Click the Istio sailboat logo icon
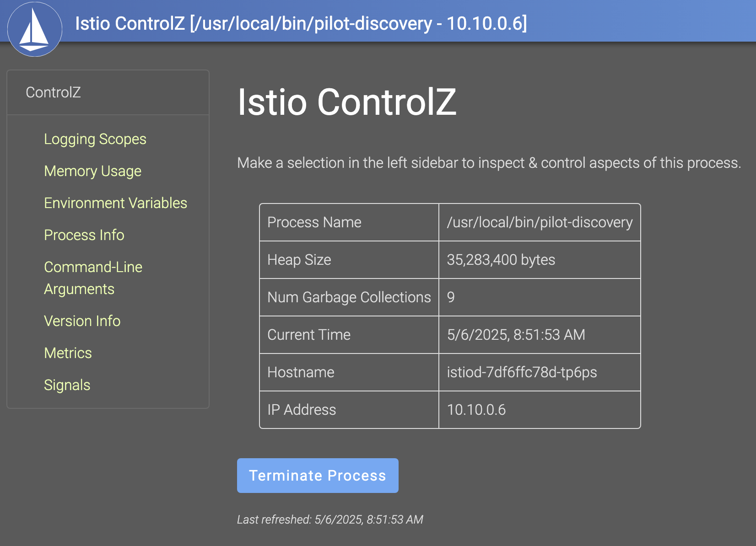 click(x=35, y=29)
